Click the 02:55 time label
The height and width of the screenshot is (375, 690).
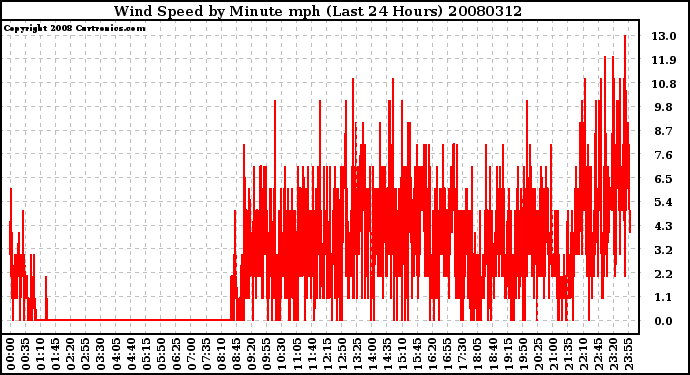[85, 354]
